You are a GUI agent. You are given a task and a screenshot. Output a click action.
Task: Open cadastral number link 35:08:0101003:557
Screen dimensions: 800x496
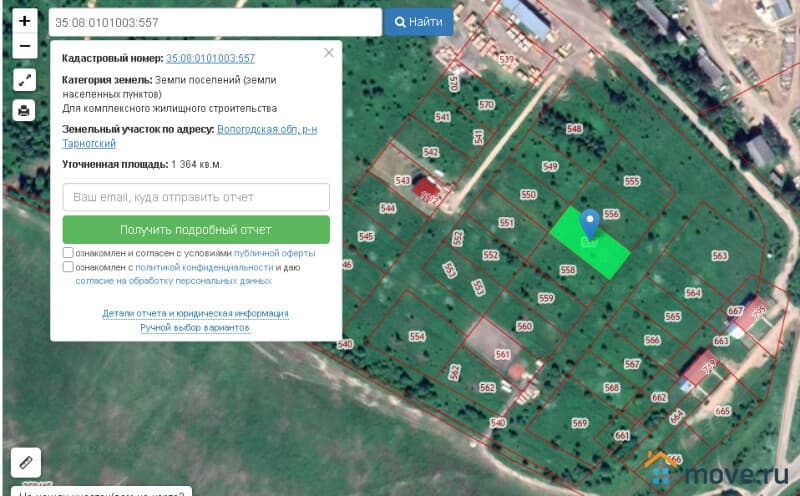click(210, 58)
